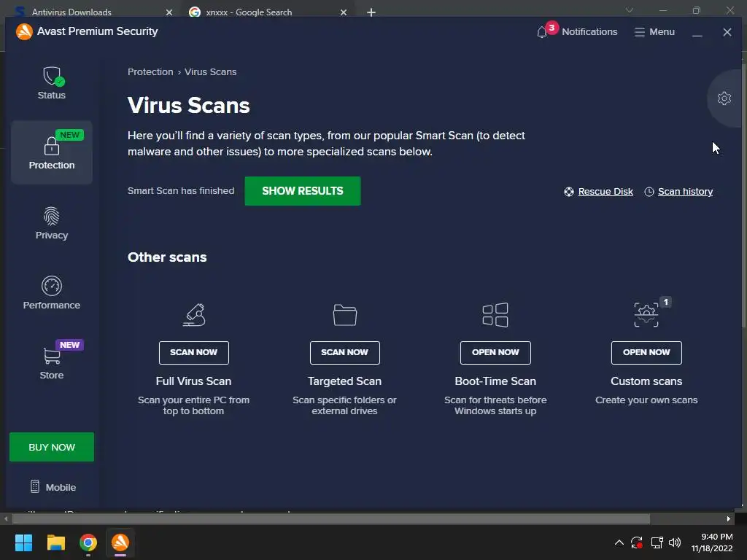747x560 pixels.
Task: Open File Explorer from taskbar
Action: [x=55, y=542]
